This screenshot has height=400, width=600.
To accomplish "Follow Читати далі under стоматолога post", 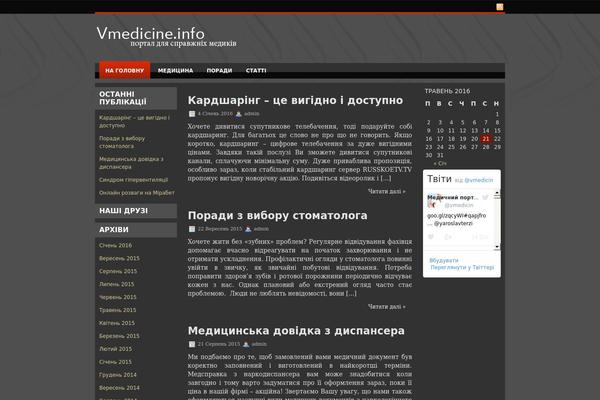I will pyautogui.click(x=386, y=307).
